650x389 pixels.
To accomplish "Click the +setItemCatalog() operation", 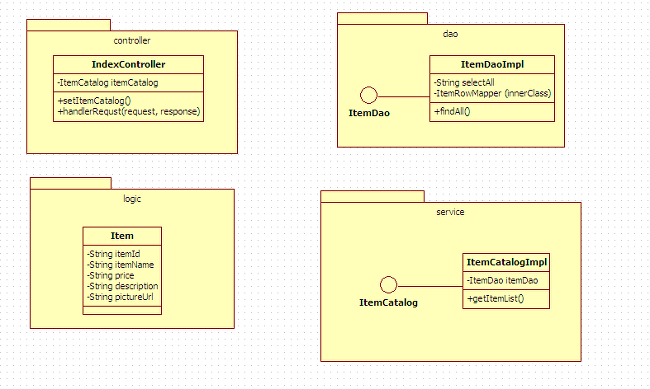I will click(95, 101).
